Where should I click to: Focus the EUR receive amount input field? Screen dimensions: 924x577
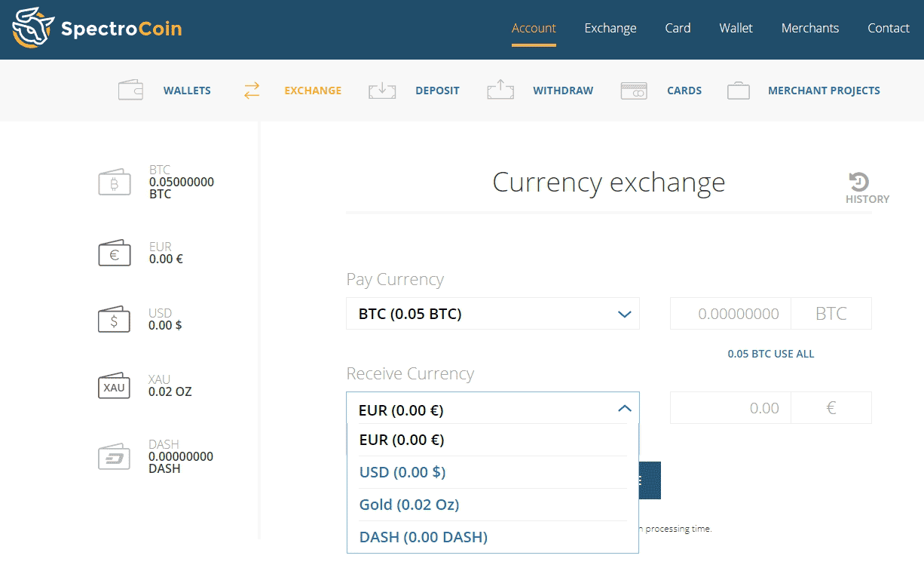730,408
